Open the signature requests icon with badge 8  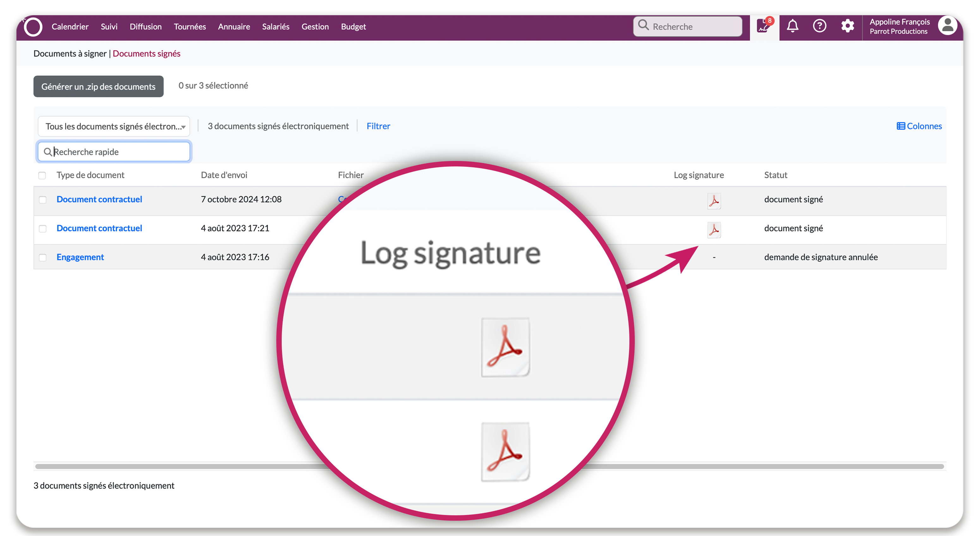pos(764,26)
